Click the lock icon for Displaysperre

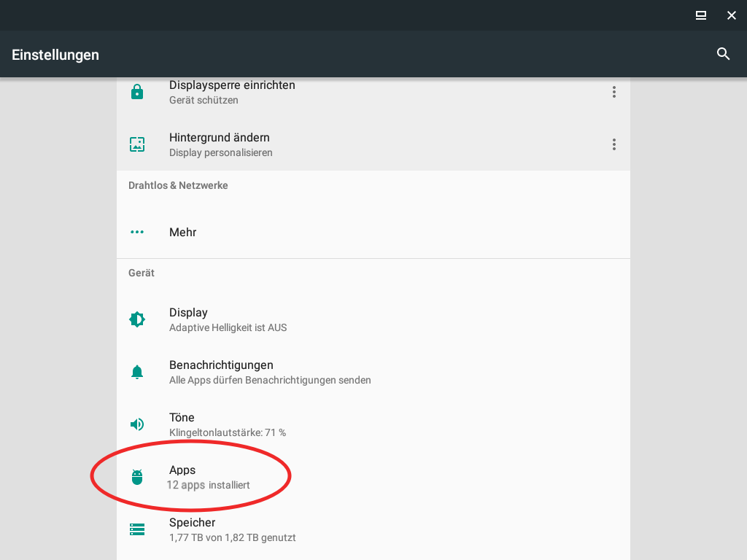tap(137, 92)
